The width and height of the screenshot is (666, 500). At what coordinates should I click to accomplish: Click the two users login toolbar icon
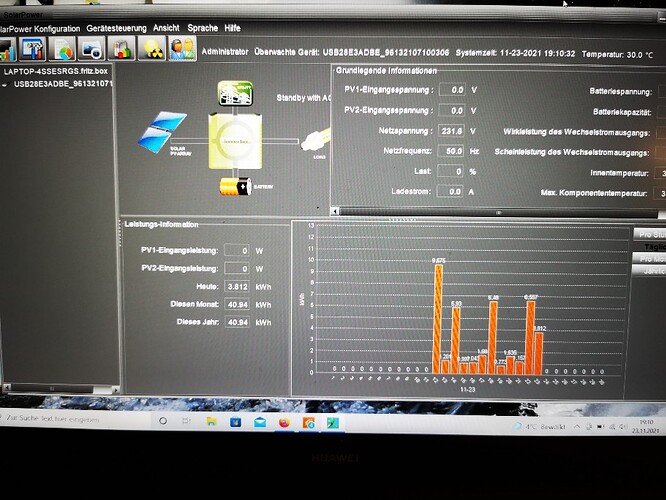tap(182, 49)
